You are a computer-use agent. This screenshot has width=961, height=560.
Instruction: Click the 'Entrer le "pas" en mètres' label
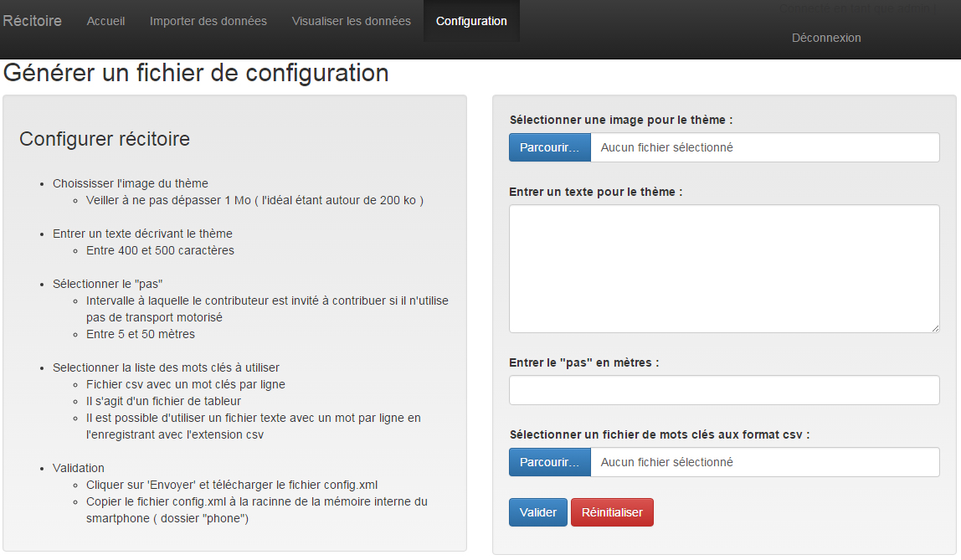583,362
